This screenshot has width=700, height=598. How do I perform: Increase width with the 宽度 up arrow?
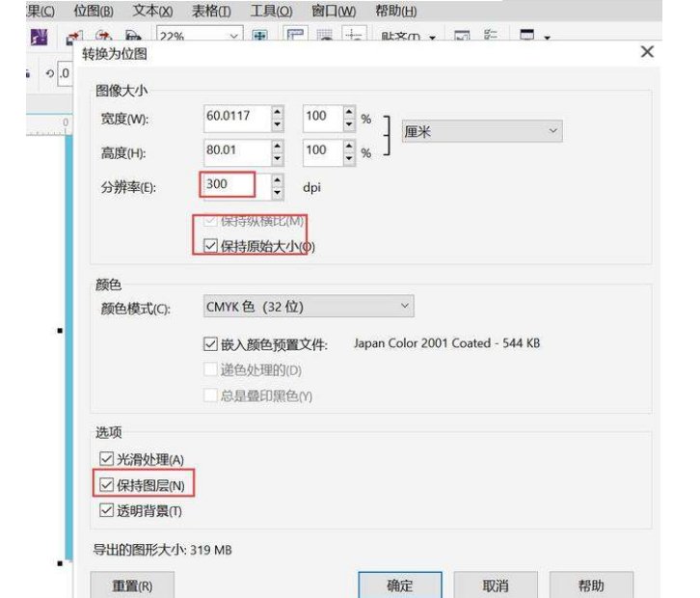tap(278, 112)
